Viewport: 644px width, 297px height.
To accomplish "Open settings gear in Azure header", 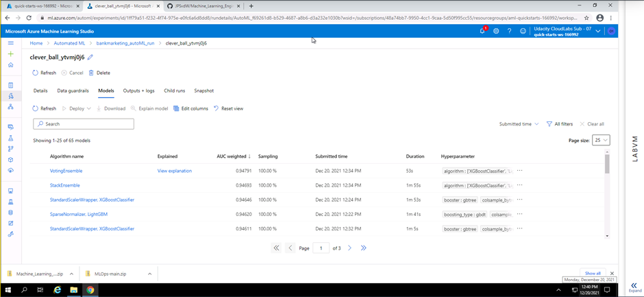I will point(496,31).
